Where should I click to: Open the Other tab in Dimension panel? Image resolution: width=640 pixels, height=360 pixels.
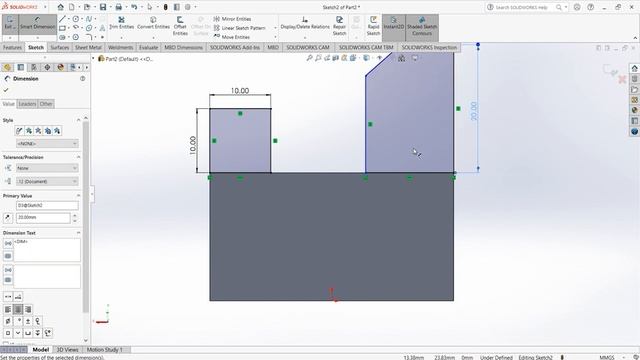(46, 104)
